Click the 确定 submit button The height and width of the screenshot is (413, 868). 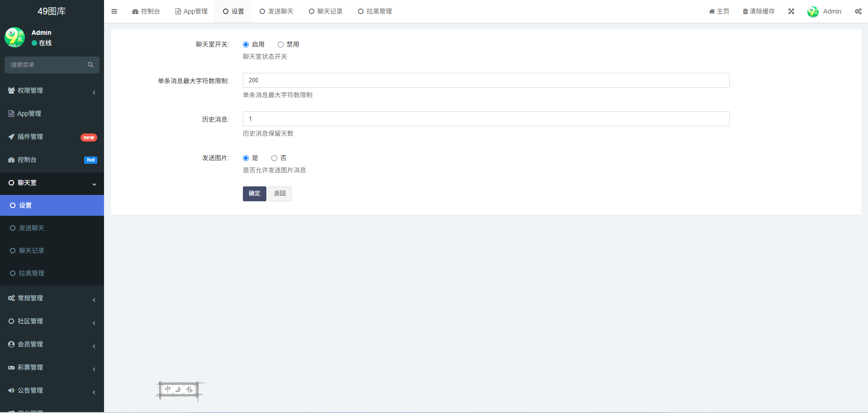(254, 194)
